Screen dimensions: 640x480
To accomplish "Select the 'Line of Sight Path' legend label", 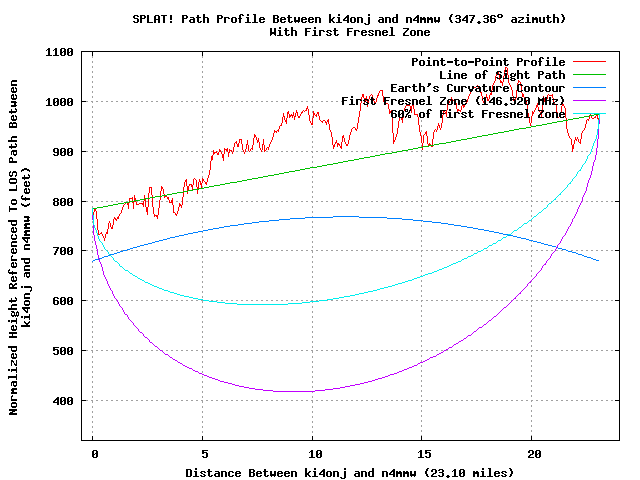I will coord(502,75).
